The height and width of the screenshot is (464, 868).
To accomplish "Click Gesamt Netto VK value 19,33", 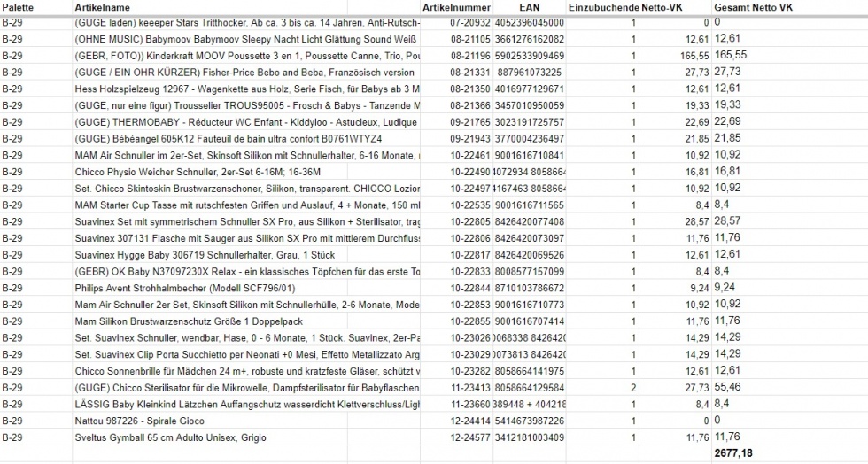I will 727,104.
